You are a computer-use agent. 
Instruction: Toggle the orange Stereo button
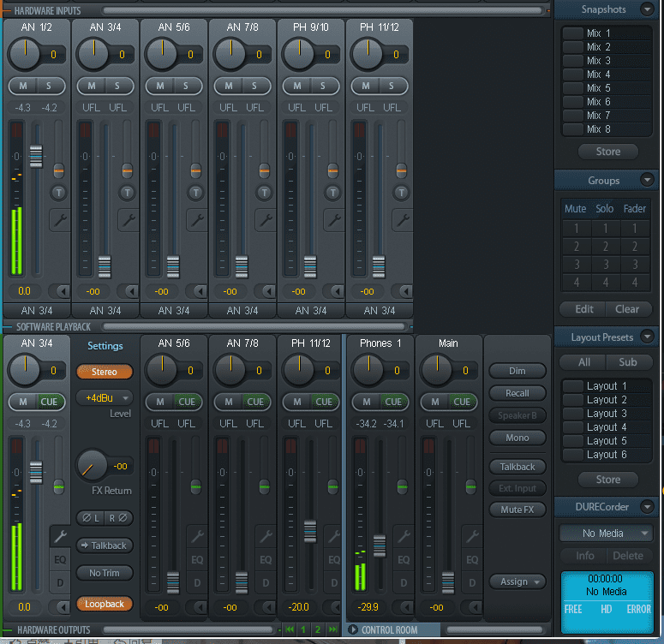[105, 372]
